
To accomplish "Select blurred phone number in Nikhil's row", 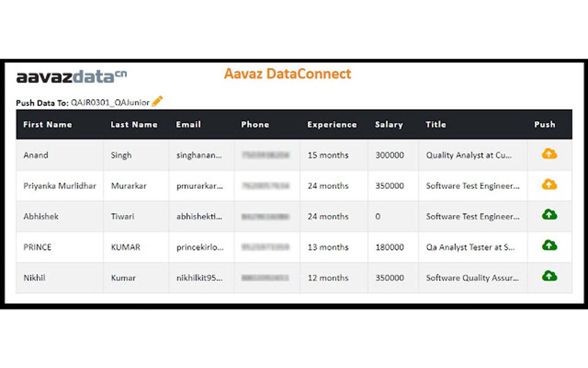I will click(x=265, y=278).
